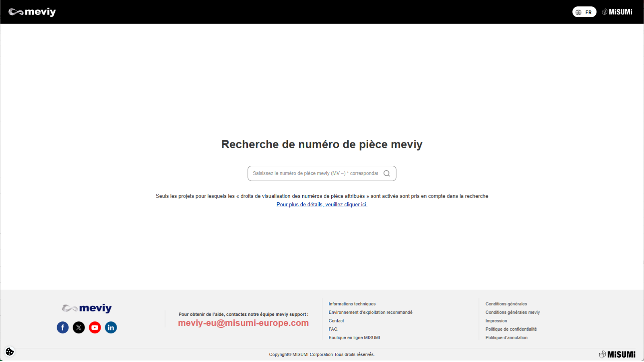Go to the Contact footer link
This screenshot has height=362, width=644.
336,321
